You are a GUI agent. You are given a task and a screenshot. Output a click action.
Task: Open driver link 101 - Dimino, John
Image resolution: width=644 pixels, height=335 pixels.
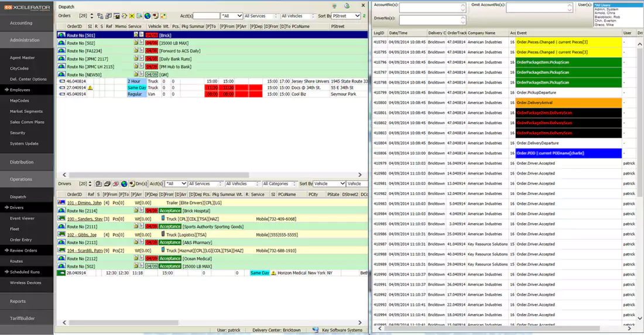coord(84,203)
